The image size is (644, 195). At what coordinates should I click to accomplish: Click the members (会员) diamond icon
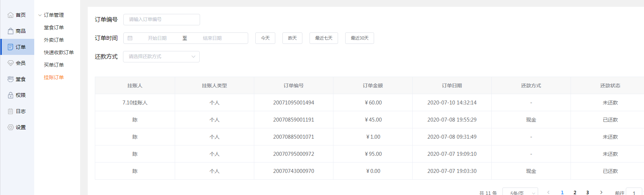tap(11, 63)
